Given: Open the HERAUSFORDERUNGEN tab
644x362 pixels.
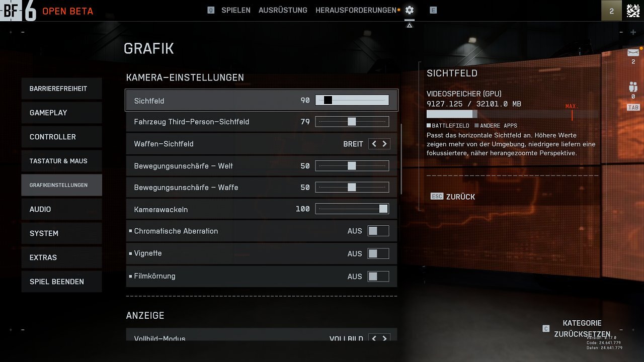Looking at the screenshot, I should (356, 10).
